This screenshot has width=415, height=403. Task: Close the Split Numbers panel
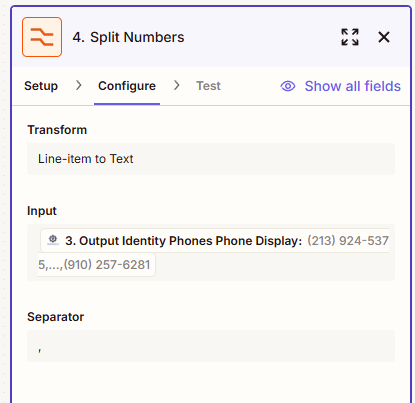[x=384, y=37]
